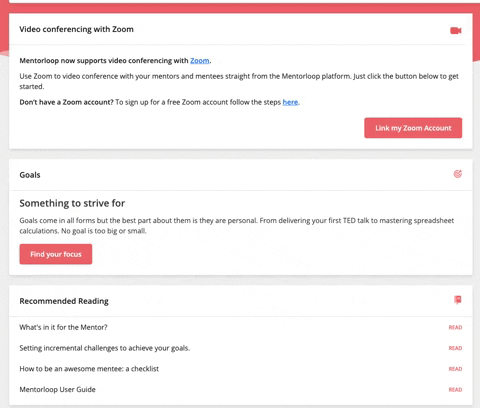Viewport: 480px width, 408px height.
Task: Click the Find your focus button
Action: tap(56, 254)
